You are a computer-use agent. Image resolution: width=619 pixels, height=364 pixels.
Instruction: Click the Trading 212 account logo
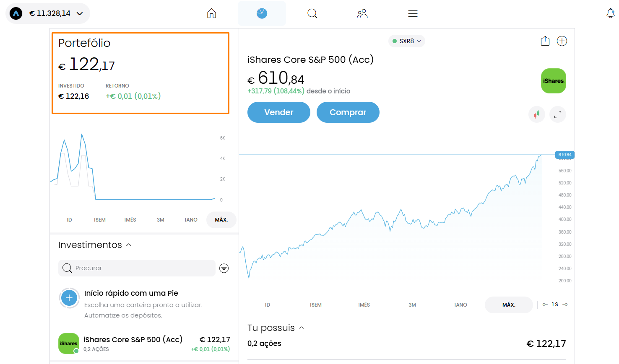pos(16,13)
